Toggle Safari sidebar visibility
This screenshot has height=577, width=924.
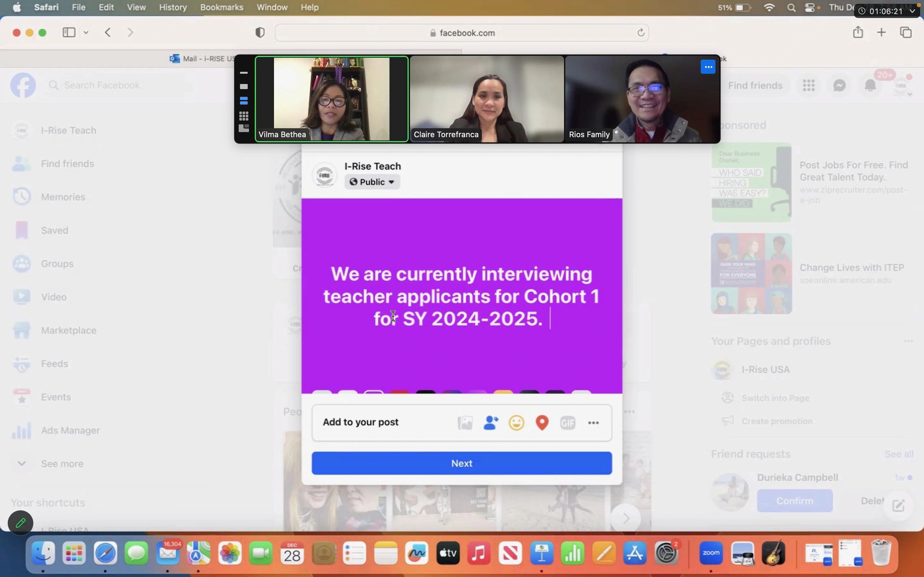tap(69, 32)
